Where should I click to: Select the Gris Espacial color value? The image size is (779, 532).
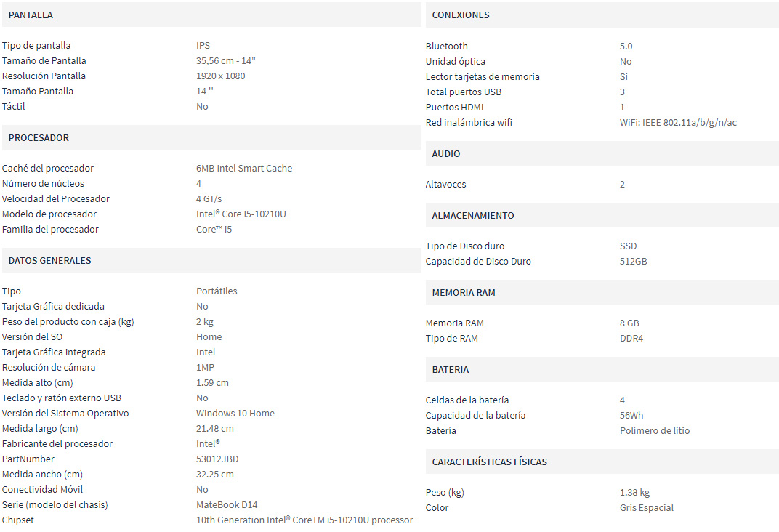tap(646, 508)
